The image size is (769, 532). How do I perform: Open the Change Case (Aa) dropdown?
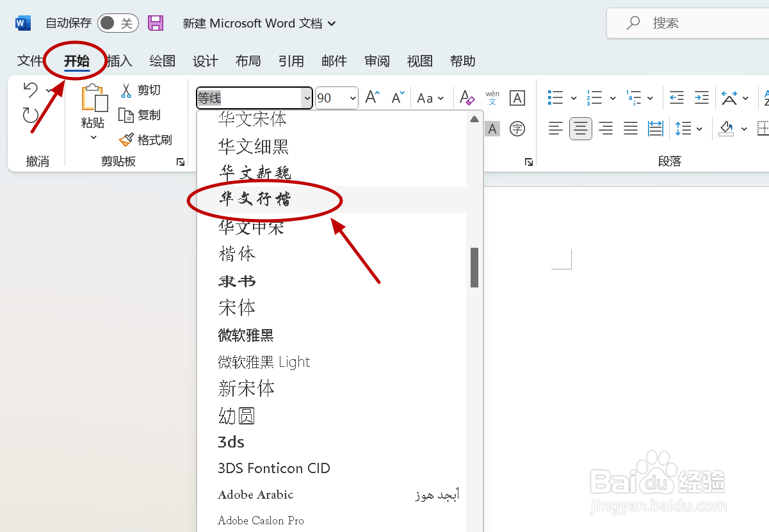(430, 97)
